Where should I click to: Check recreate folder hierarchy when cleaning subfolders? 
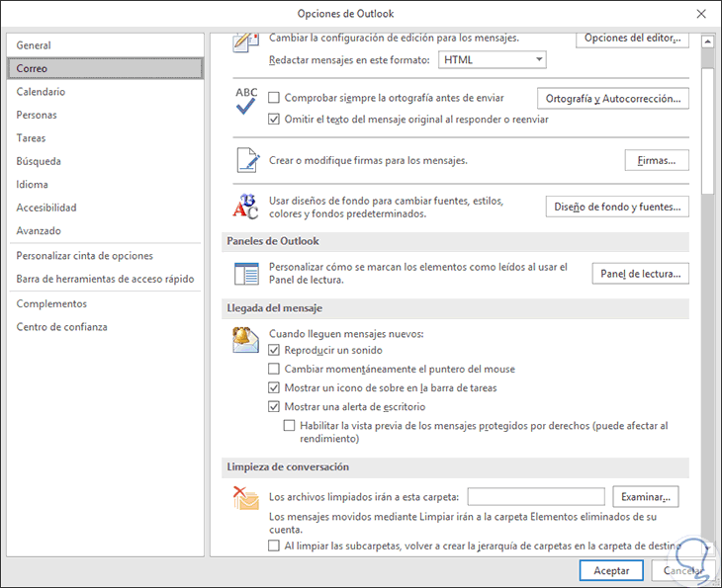[274, 546]
